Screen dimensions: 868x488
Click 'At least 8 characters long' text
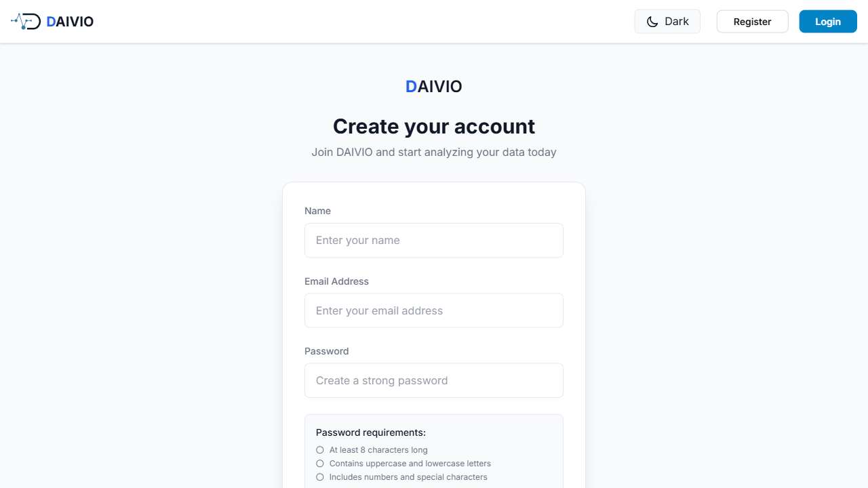(378, 450)
